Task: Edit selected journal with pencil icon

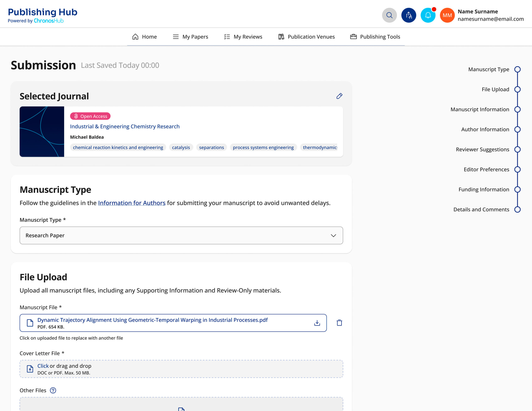Action: click(339, 96)
